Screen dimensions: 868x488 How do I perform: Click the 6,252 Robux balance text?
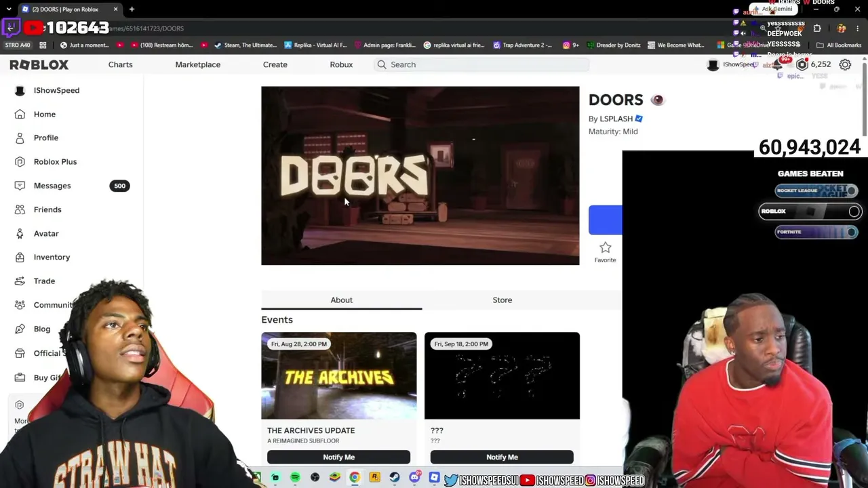click(x=821, y=64)
